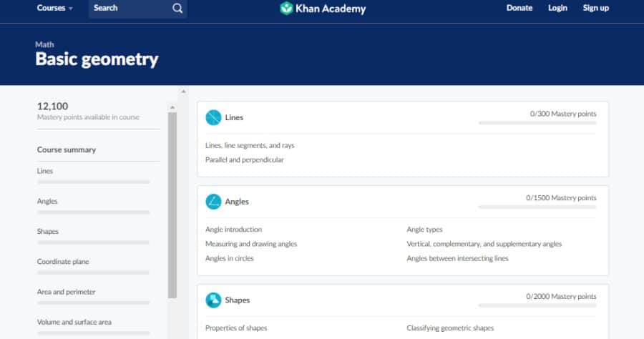The image size is (644, 339).
Task: Click Shapes card mastery progress bar
Action: [537, 305]
